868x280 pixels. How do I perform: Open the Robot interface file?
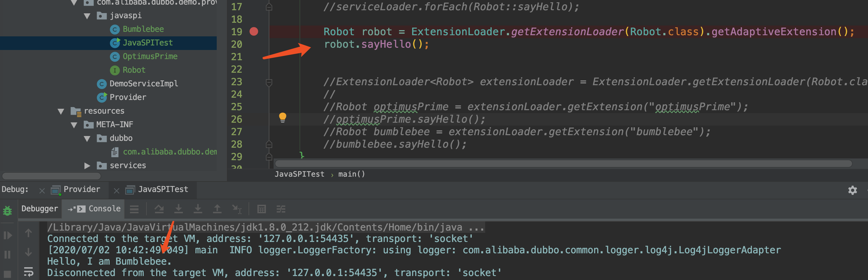click(134, 70)
